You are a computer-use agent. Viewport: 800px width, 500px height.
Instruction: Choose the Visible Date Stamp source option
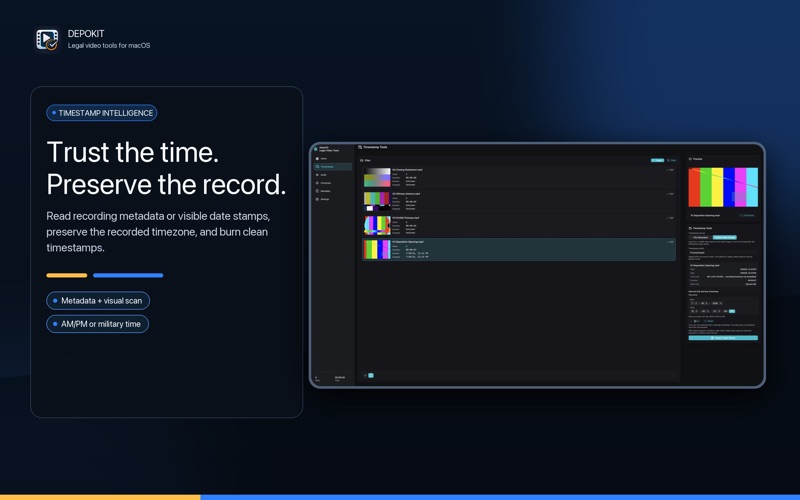(724, 237)
